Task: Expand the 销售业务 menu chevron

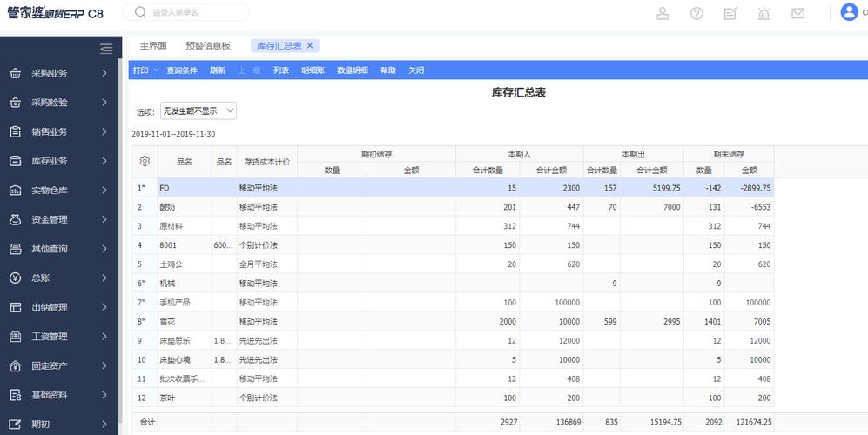Action: (104, 131)
